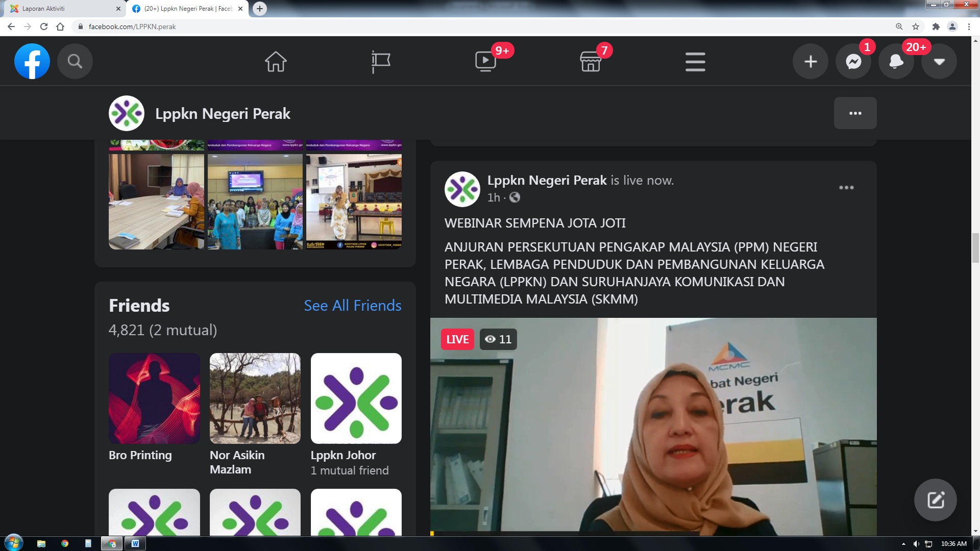Go to Facebook Home icon
This screenshot has height=551, width=980.
point(276,61)
